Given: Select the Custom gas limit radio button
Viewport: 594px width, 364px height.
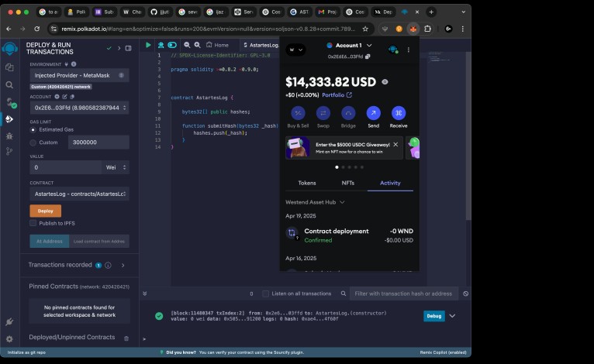Looking at the screenshot, I should [33, 143].
